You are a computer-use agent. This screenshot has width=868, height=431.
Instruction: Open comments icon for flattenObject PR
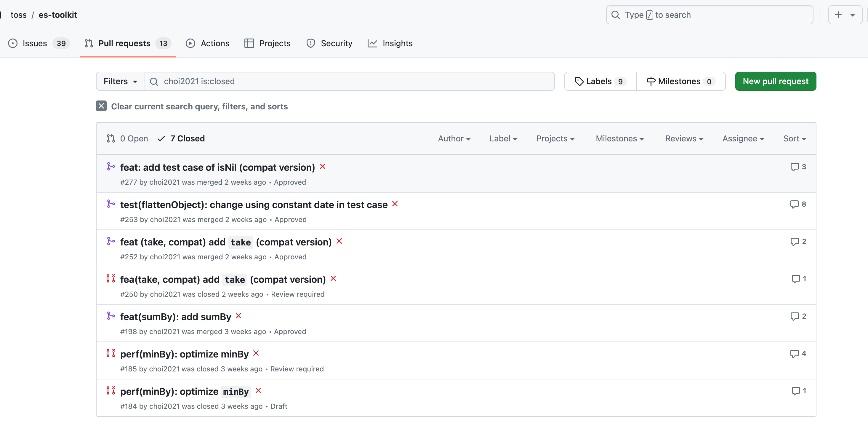(794, 204)
